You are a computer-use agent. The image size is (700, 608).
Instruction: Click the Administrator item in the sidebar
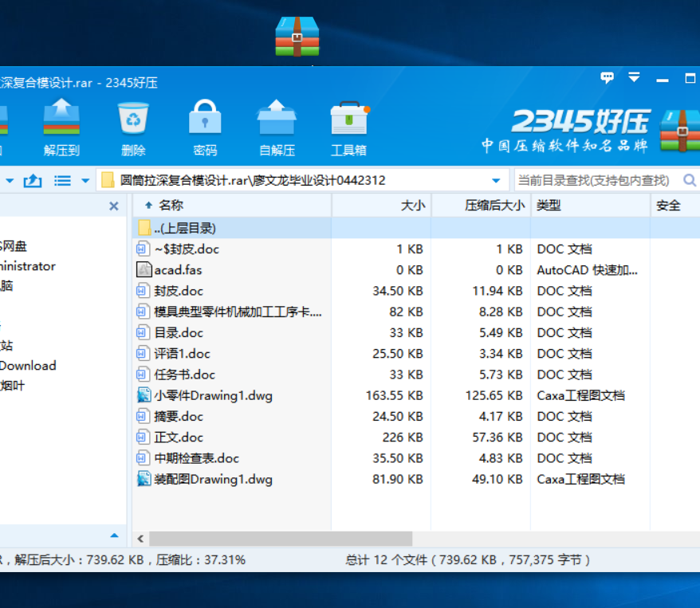click(28, 266)
